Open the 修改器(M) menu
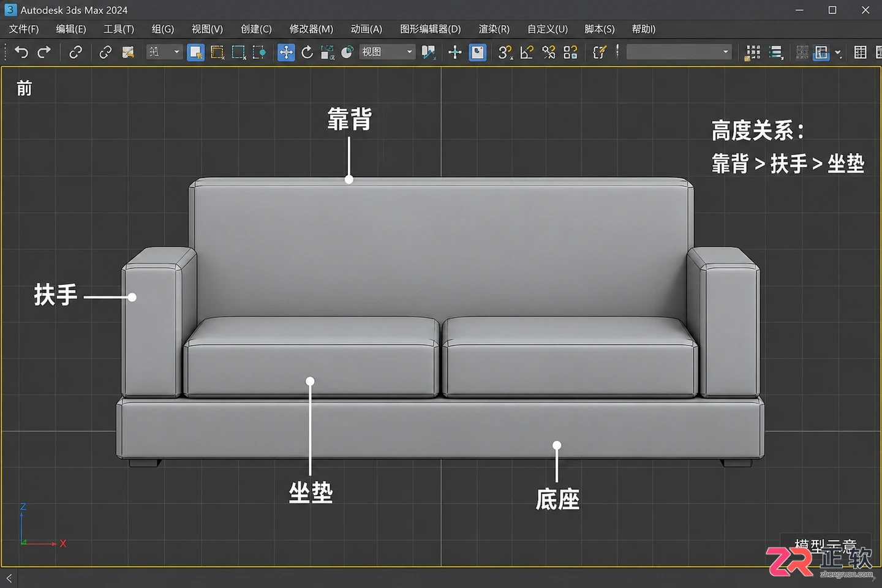Viewport: 882px width, 588px height. (x=311, y=29)
